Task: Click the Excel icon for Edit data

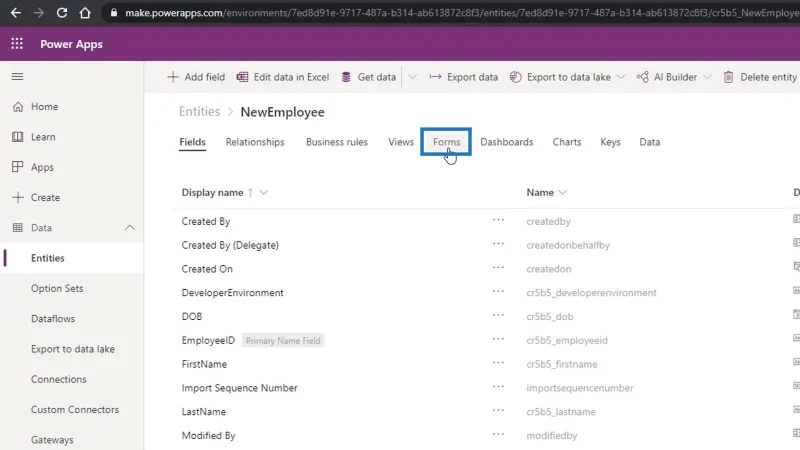Action: (242, 77)
